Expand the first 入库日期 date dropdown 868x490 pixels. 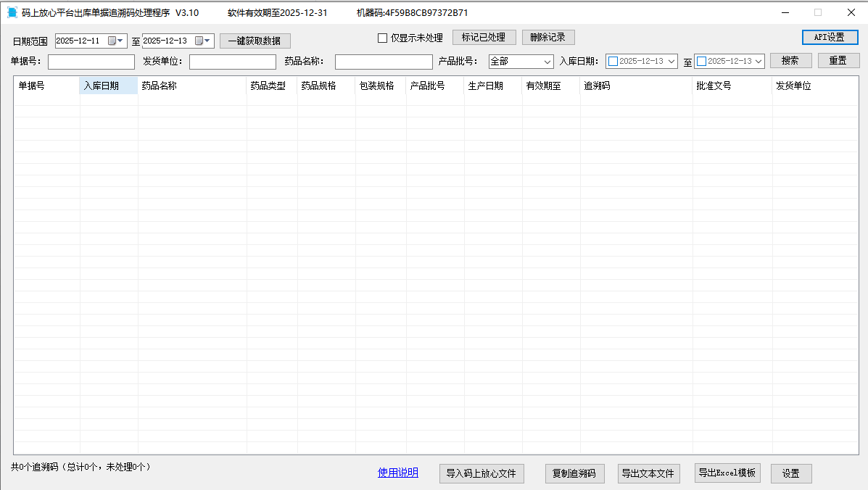click(x=671, y=61)
